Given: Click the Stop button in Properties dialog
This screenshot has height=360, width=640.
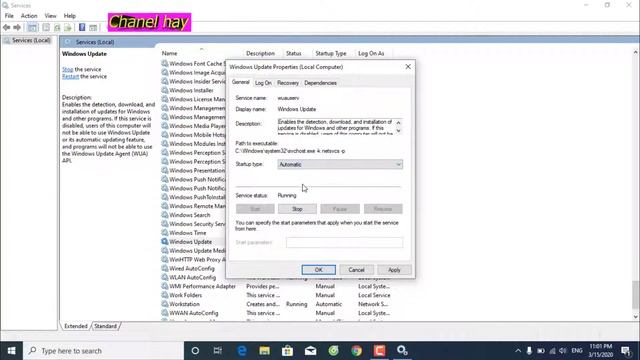Looking at the screenshot, I should click(x=297, y=209).
